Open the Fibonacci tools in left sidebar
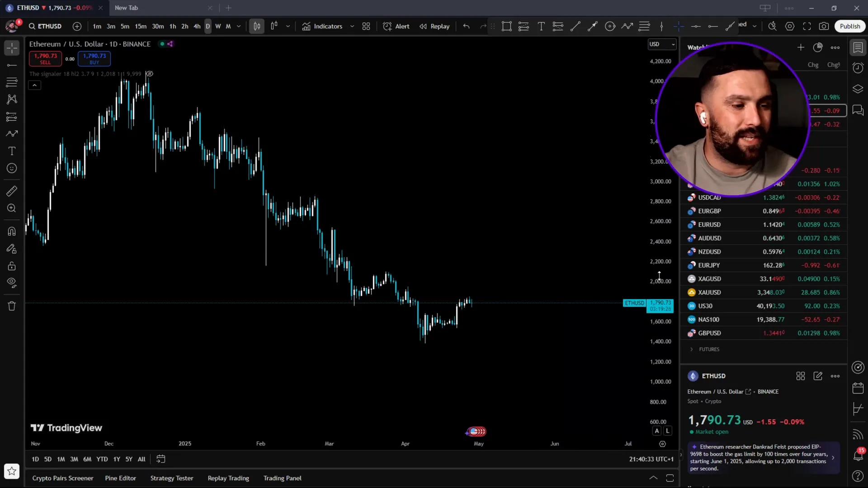The width and height of the screenshot is (868, 488). (12, 82)
